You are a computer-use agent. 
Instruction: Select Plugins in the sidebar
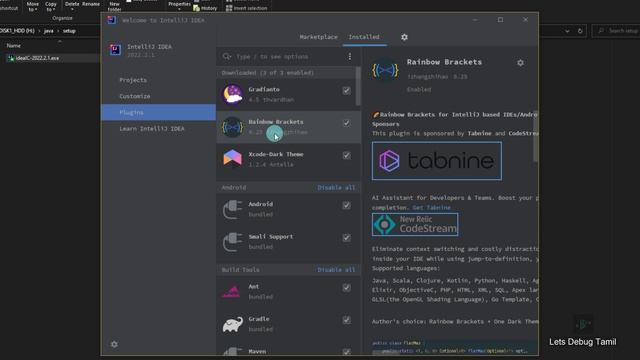pos(158,112)
